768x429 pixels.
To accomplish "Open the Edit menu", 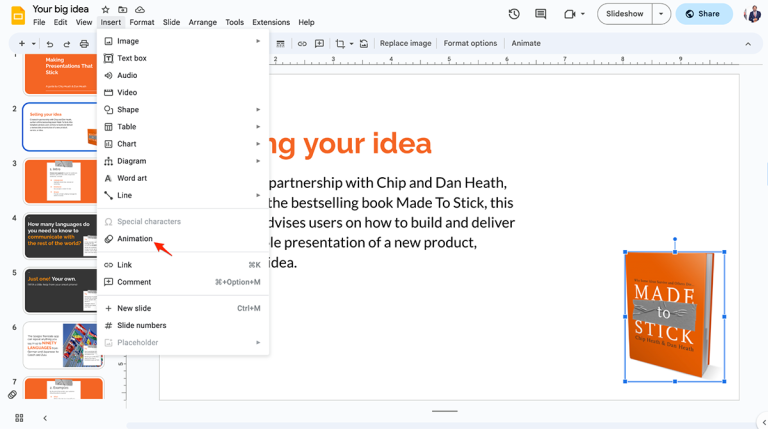I will click(60, 23).
